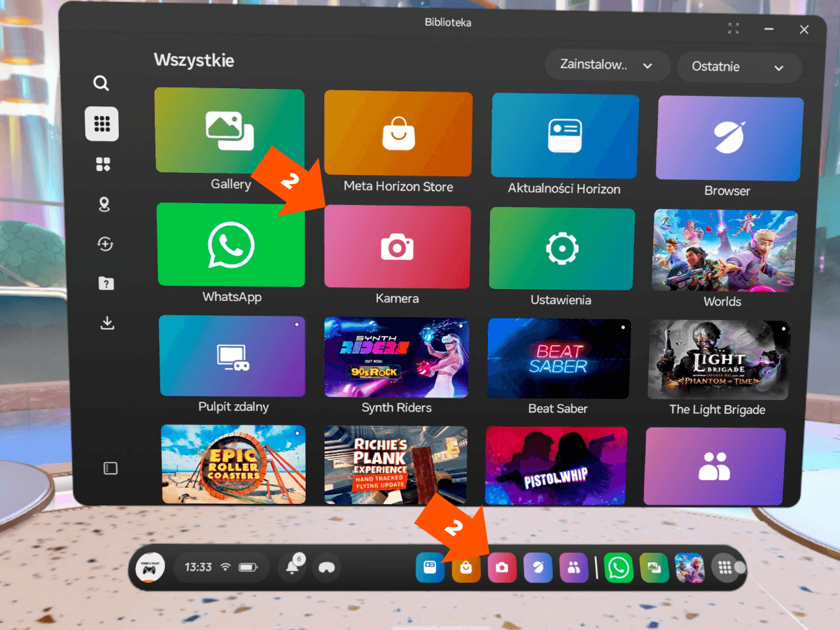Toggle the sidebar panel icon at bottom left

point(111,469)
